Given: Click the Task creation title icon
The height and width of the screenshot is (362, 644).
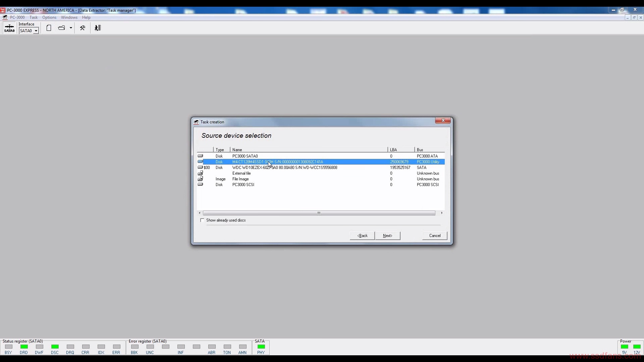Looking at the screenshot, I should [196, 122].
